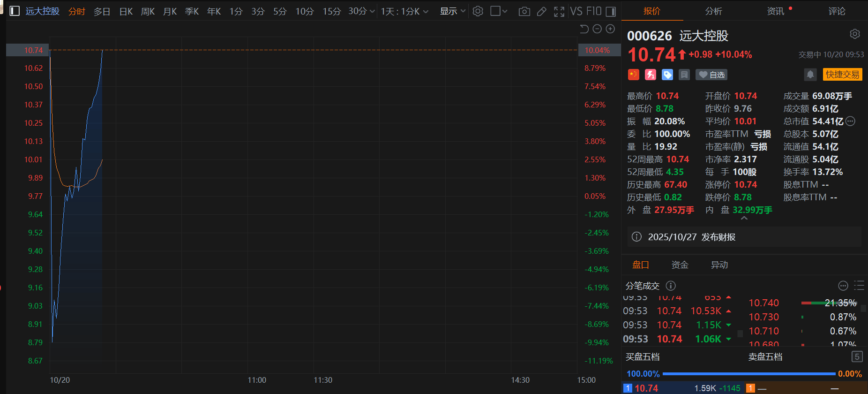Open the 显示 dropdown
The image size is (868, 394).
coord(452,11)
